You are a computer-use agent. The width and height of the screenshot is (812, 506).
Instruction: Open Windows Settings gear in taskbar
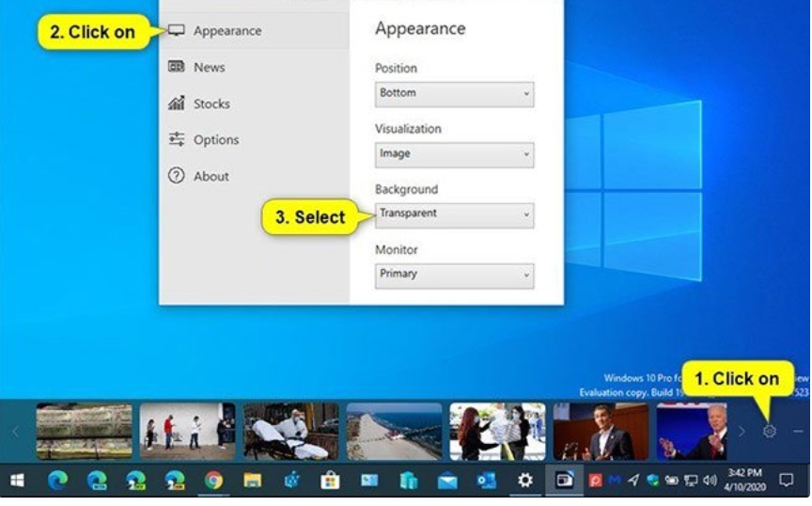tap(525, 481)
